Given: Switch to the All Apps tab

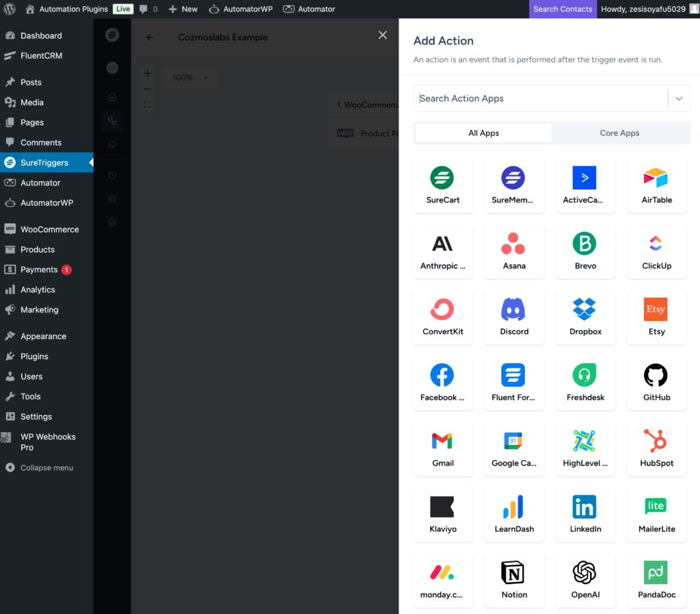Looking at the screenshot, I should 483,133.
